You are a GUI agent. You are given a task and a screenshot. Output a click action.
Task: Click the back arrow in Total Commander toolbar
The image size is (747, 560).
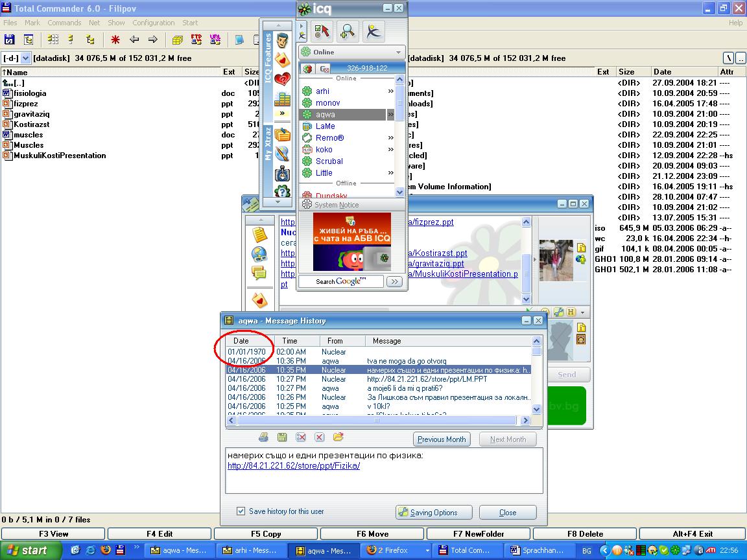click(x=134, y=40)
